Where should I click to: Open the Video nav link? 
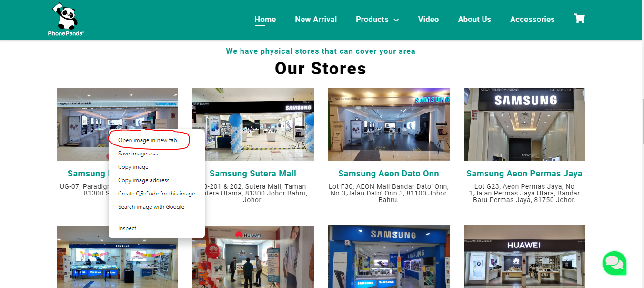tap(428, 20)
